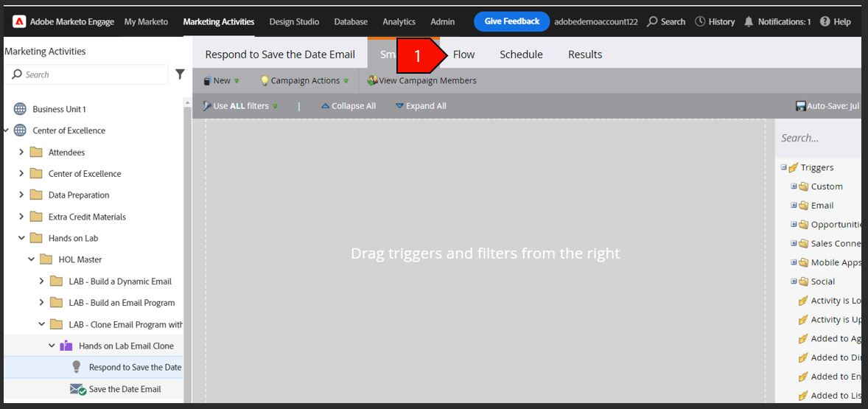
Task: Collapse the Hands on Lab folder
Action: [x=21, y=238]
